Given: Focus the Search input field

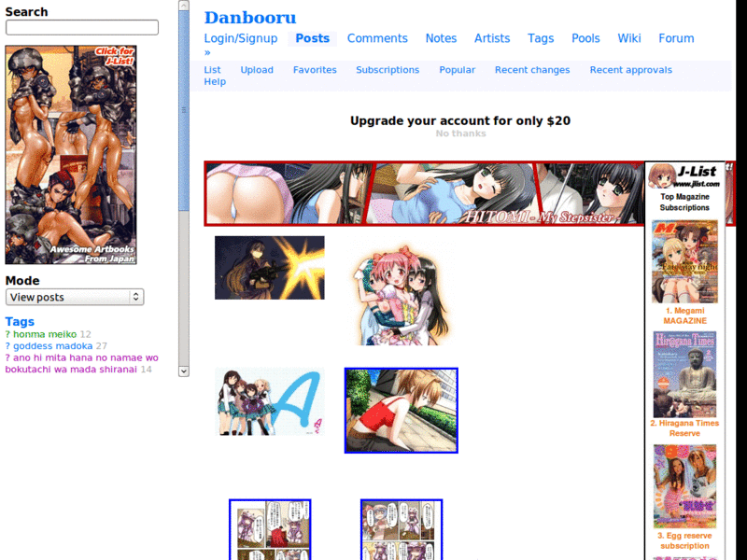Looking at the screenshot, I should (x=82, y=27).
